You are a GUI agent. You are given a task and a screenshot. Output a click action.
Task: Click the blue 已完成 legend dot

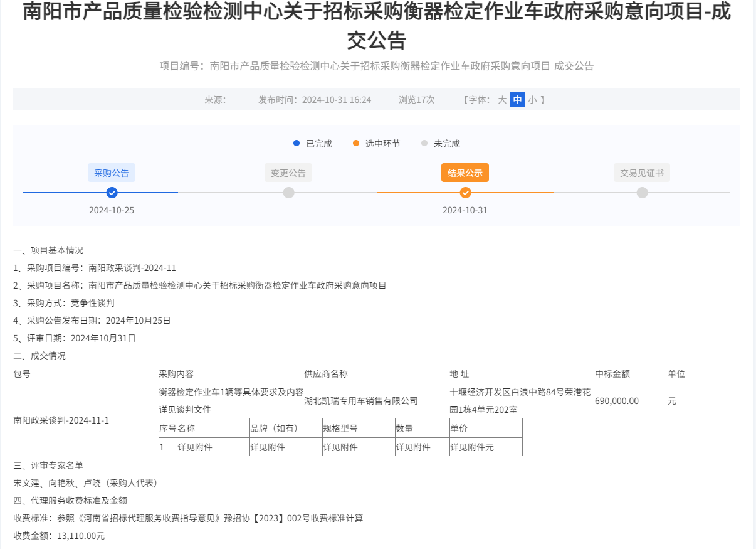pyautogui.click(x=295, y=143)
